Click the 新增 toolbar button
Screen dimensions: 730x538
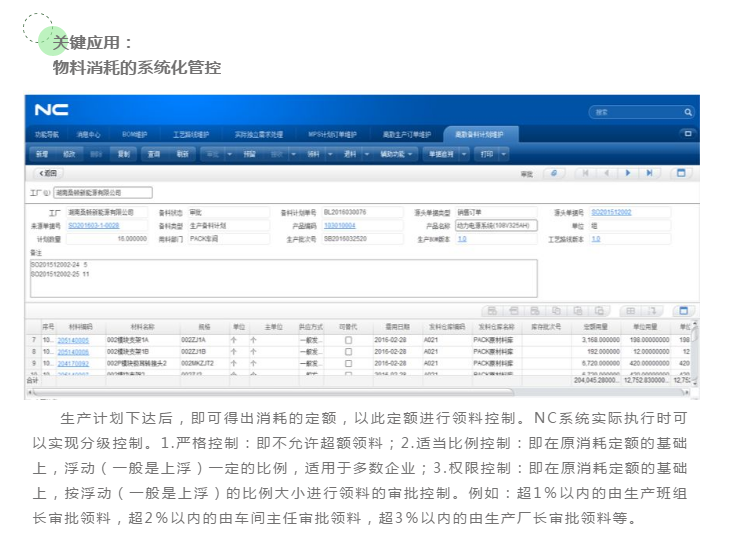point(42,154)
